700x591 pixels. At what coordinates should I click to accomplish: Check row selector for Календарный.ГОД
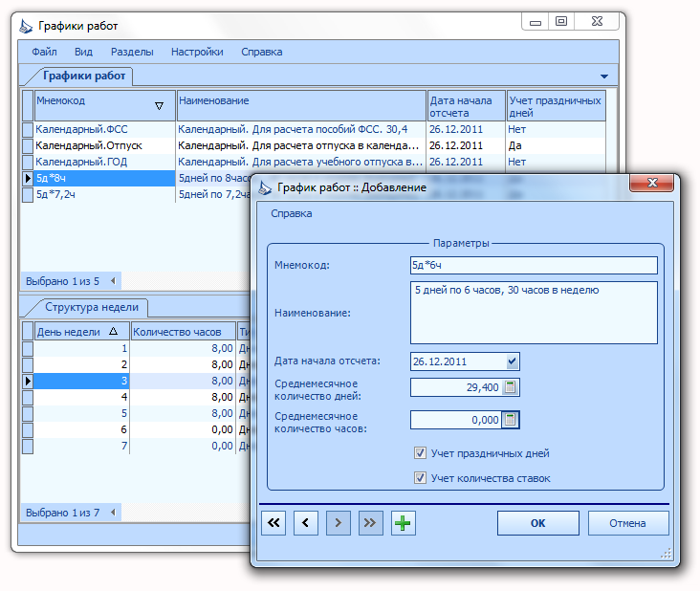pyautogui.click(x=28, y=162)
